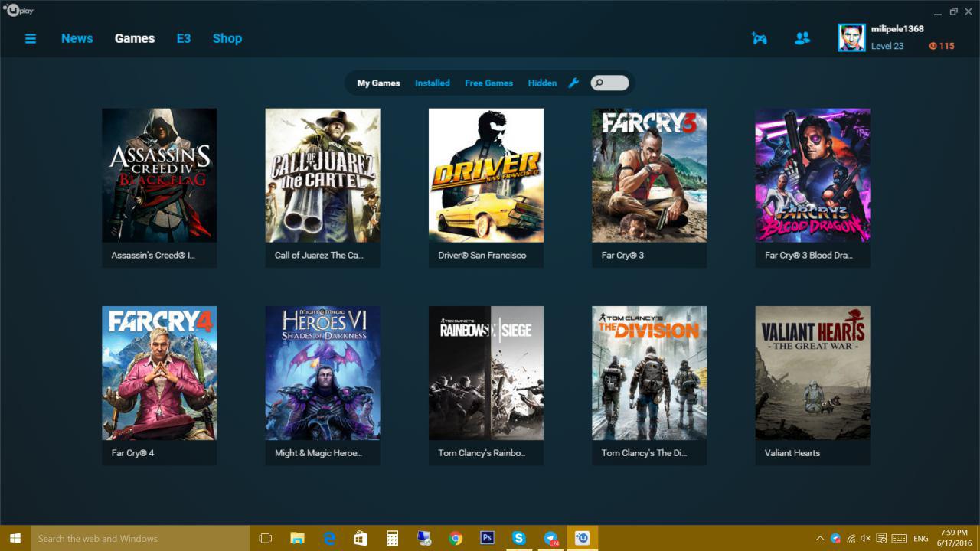Open File Explorer from the taskbar
The image size is (980, 551).
pos(297,538)
